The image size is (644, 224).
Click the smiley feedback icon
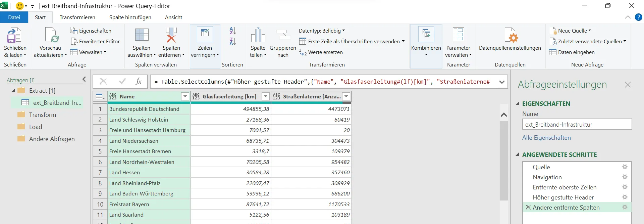tap(20, 6)
